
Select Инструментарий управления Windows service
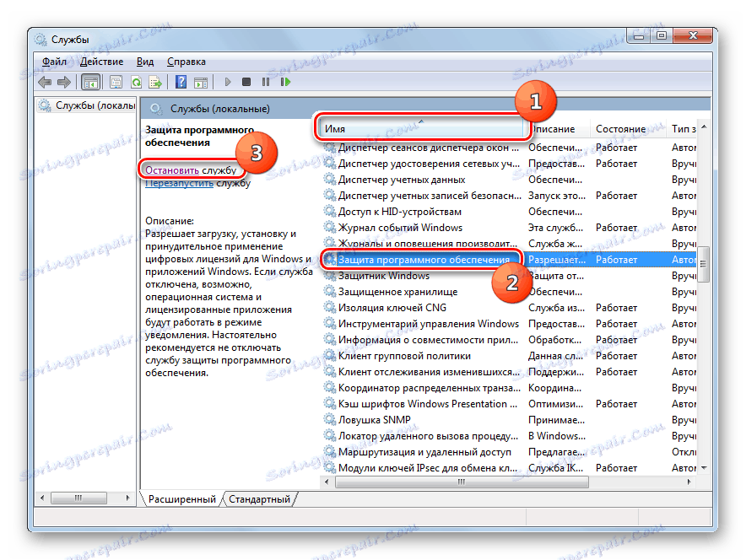point(509,324)
